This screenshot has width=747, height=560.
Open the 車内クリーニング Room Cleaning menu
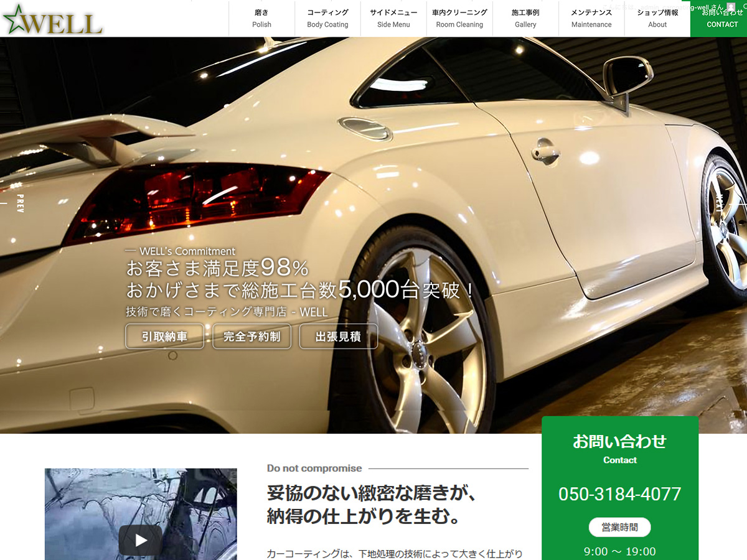click(x=459, y=19)
